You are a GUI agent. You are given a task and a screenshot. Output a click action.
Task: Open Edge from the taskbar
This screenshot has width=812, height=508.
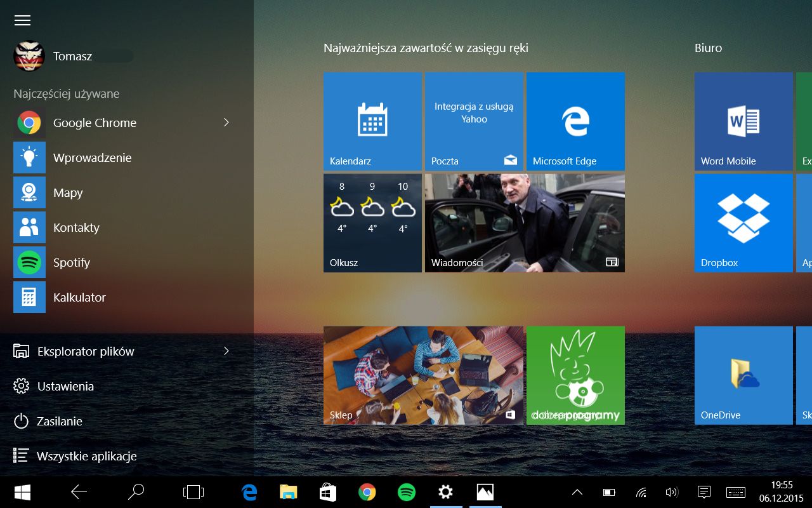point(249,492)
